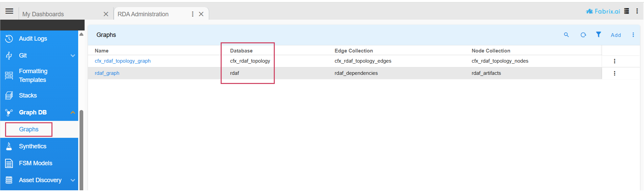This screenshot has width=644, height=193.
Task: Close the RDA Administration tab
Action: (201, 14)
